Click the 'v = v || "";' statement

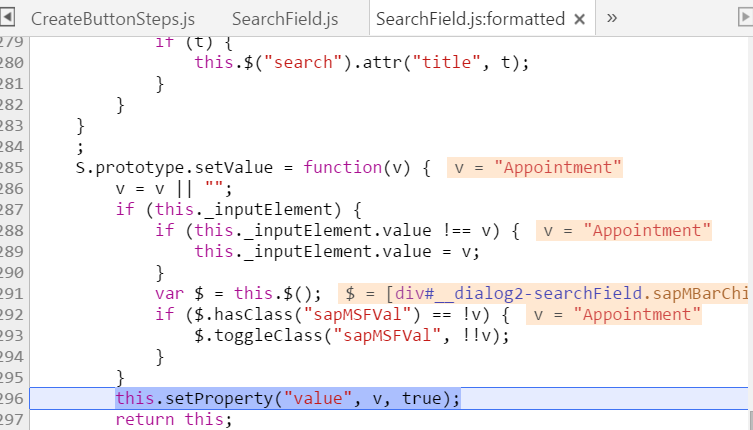pyautogui.click(x=174, y=189)
